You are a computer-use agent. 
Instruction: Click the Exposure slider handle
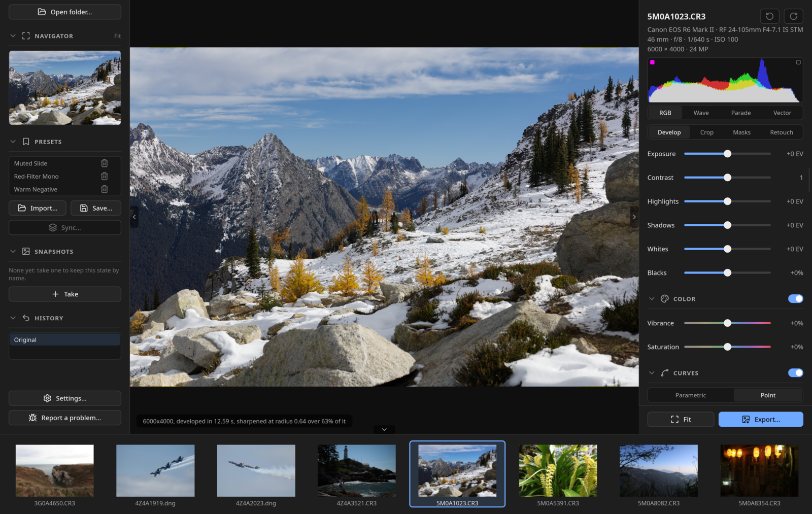pos(727,154)
